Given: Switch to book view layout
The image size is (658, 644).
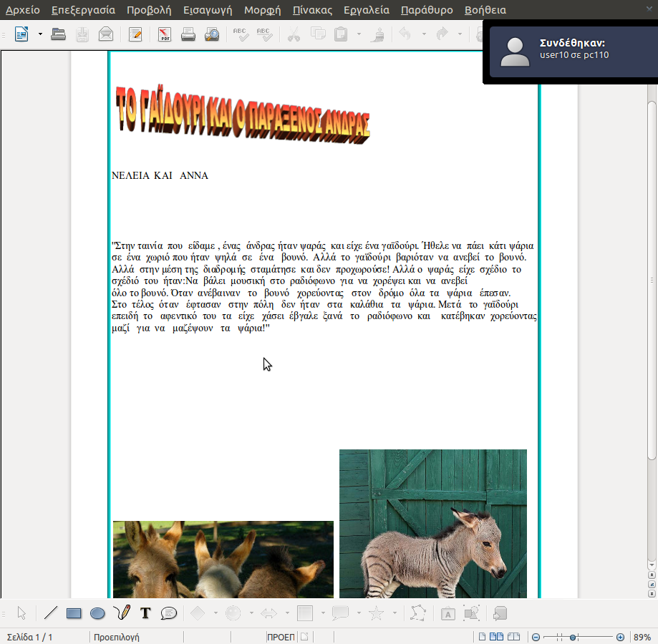Looking at the screenshot, I should click(513, 636).
